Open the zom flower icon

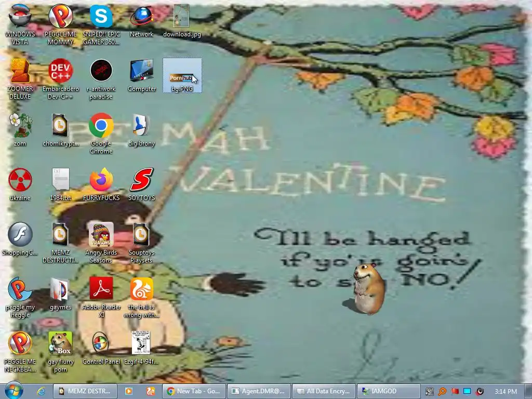(x=20, y=129)
